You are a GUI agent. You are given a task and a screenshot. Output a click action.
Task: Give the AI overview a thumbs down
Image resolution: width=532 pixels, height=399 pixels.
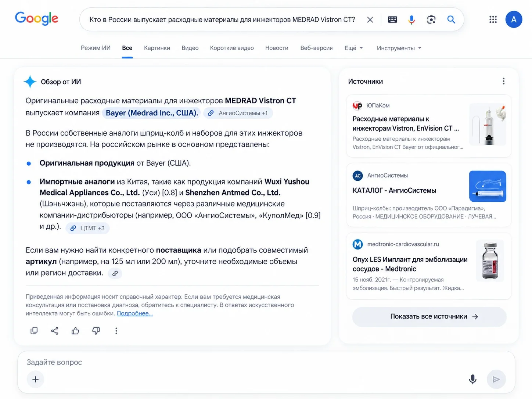click(96, 331)
